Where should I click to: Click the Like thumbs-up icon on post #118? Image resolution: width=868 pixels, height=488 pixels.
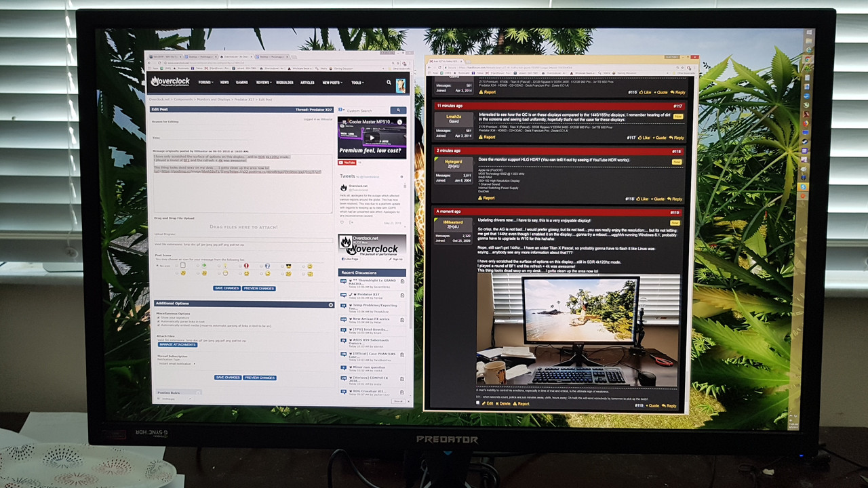(638, 199)
